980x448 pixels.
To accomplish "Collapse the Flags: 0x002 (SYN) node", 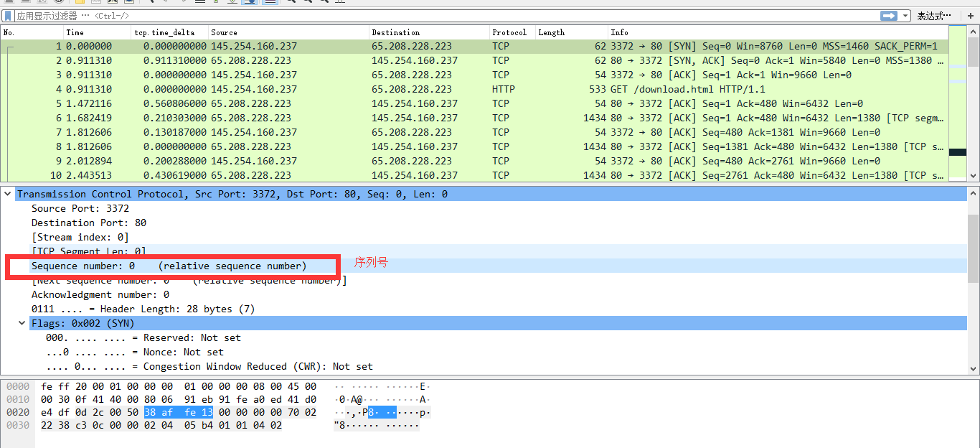I will [22, 323].
